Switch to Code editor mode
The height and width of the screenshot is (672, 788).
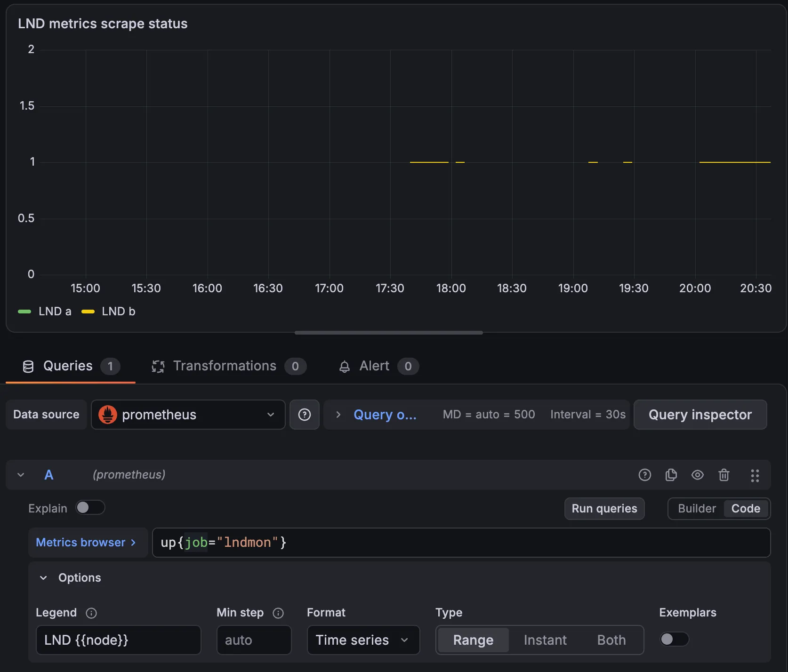click(x=746, y=509)
